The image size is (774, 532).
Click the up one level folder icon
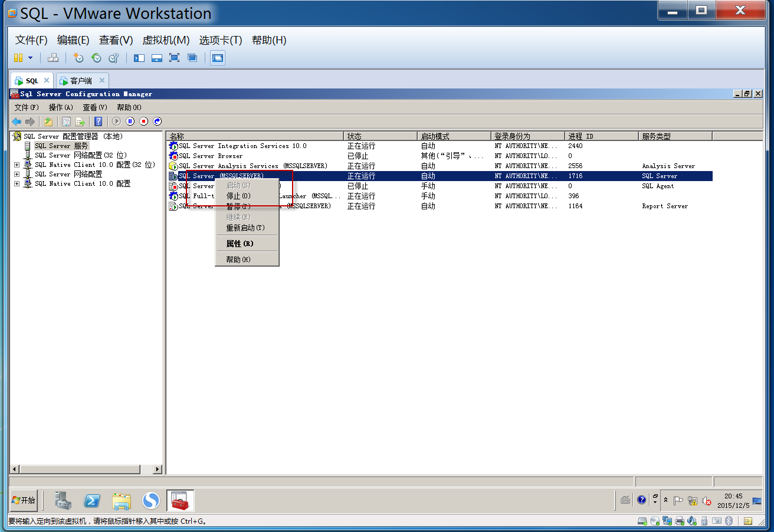click(x=48, y=121)
